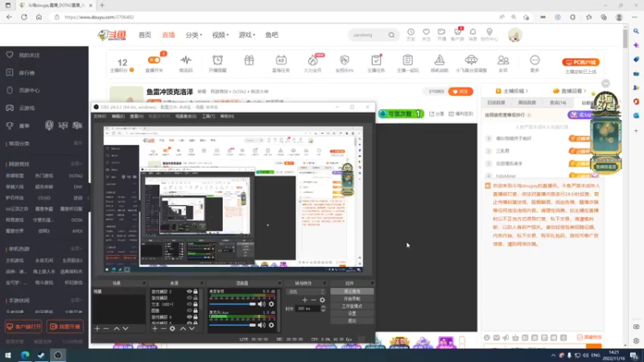The image size is (644, 362).
Task: Add a new source with the plus icon
Action: click(x=155, y=328)
